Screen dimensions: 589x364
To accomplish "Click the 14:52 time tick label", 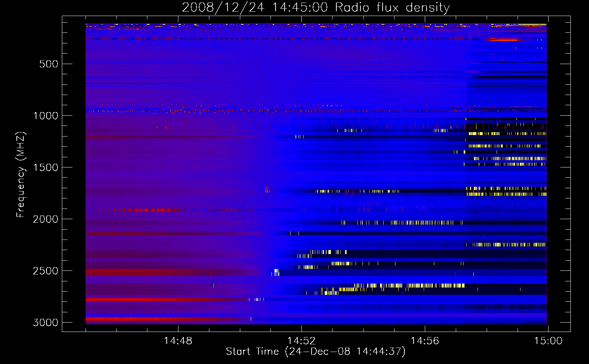I will click(301, 341).
